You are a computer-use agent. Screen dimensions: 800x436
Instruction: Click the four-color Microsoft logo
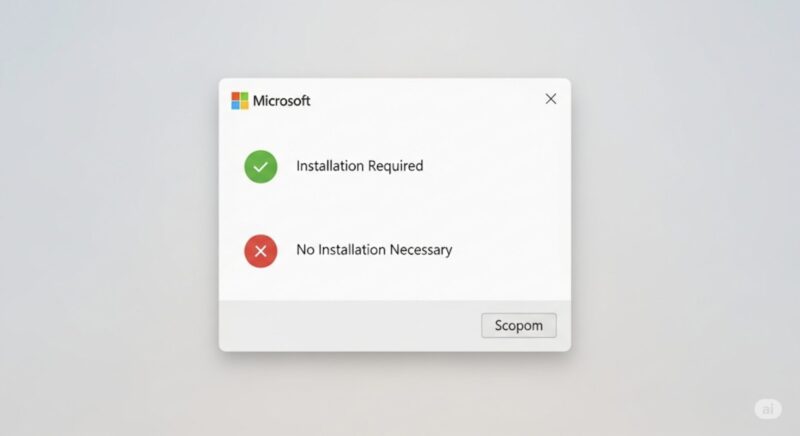(x=240, y=100)
